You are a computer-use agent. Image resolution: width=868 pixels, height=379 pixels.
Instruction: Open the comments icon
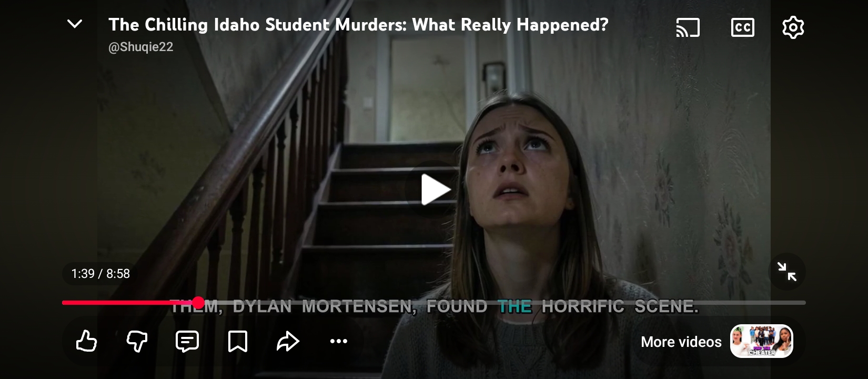click(187, 341)
